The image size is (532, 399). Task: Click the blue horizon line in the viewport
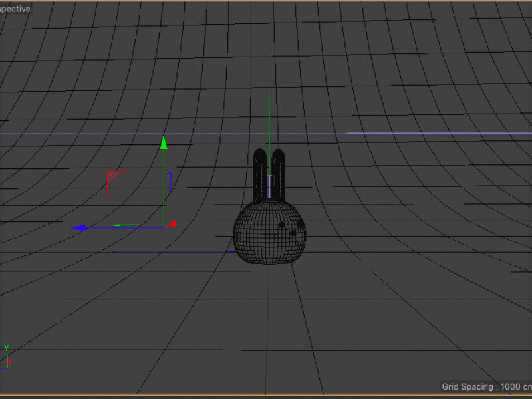(399, 132)
